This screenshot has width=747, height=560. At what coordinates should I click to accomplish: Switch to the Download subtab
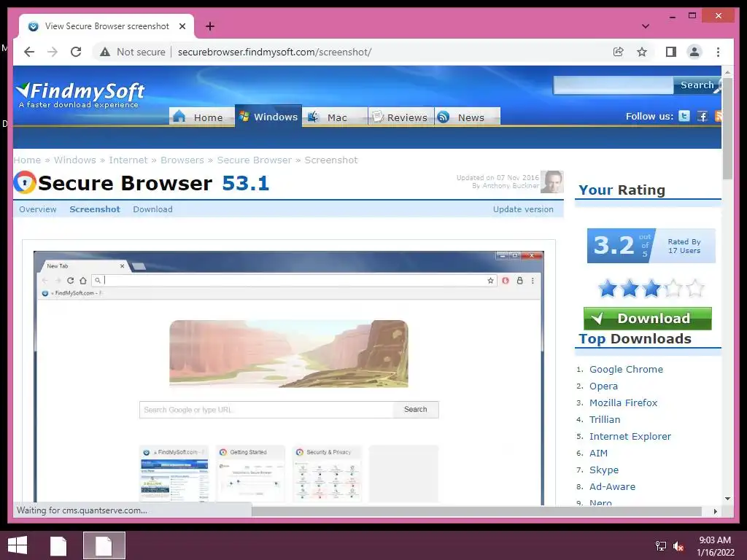pyautogui.click(x=152, y=209)
